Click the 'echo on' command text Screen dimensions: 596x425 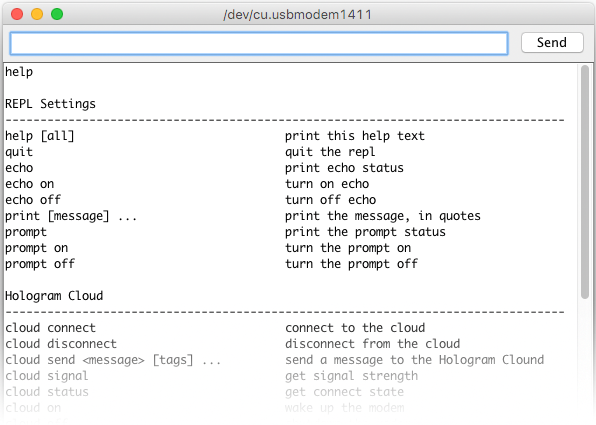click(30, 184)
